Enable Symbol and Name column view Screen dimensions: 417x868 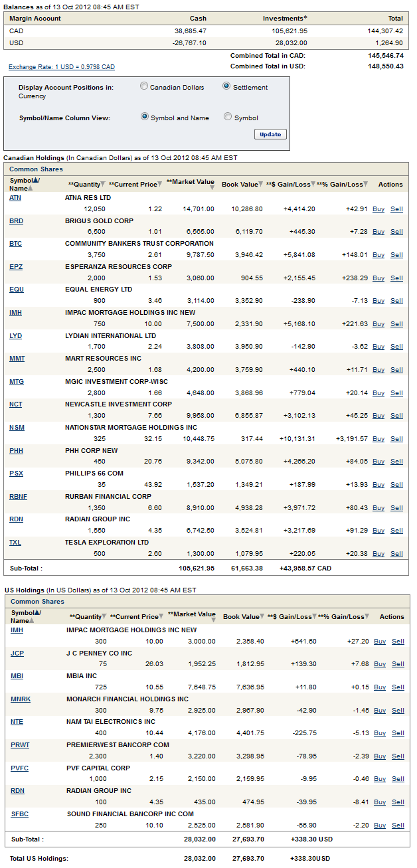point(145,117)
